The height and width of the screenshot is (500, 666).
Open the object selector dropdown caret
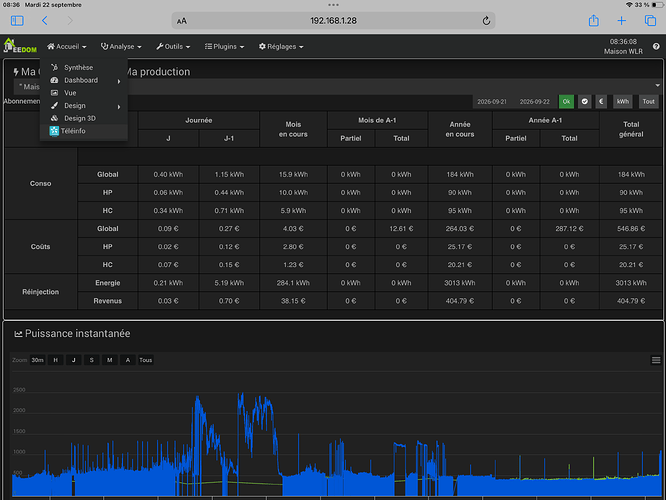coord(658,85)
